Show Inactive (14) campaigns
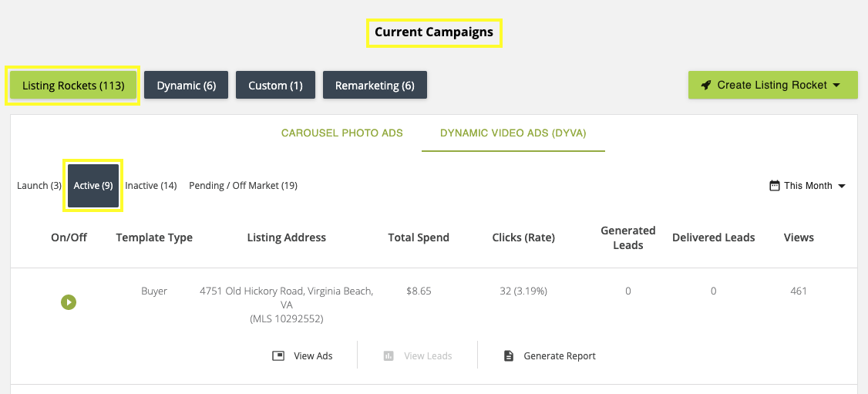 click(151, 186)
